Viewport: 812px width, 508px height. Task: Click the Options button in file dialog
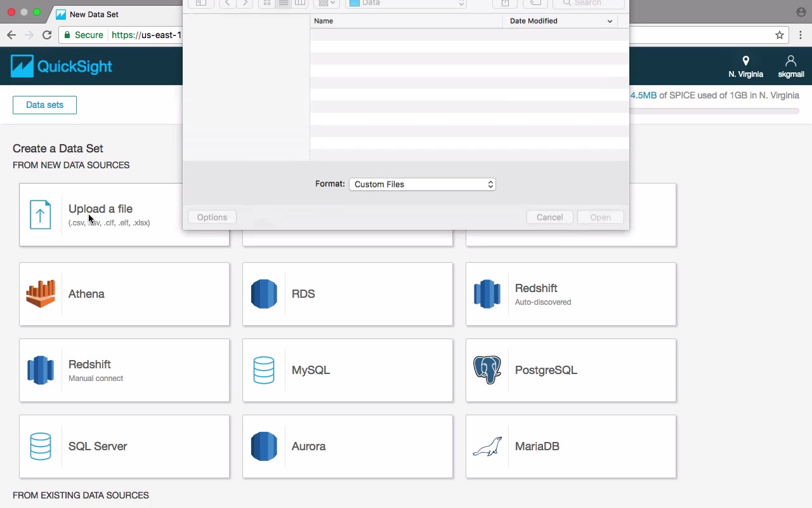pyautogui.click(x=212, y=217)
